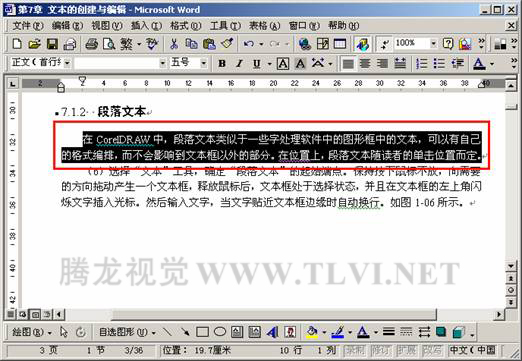522x361 pixels.
Task: Click Line Color brush button on Drawing toolbar
Action: (x=338, y=332)
